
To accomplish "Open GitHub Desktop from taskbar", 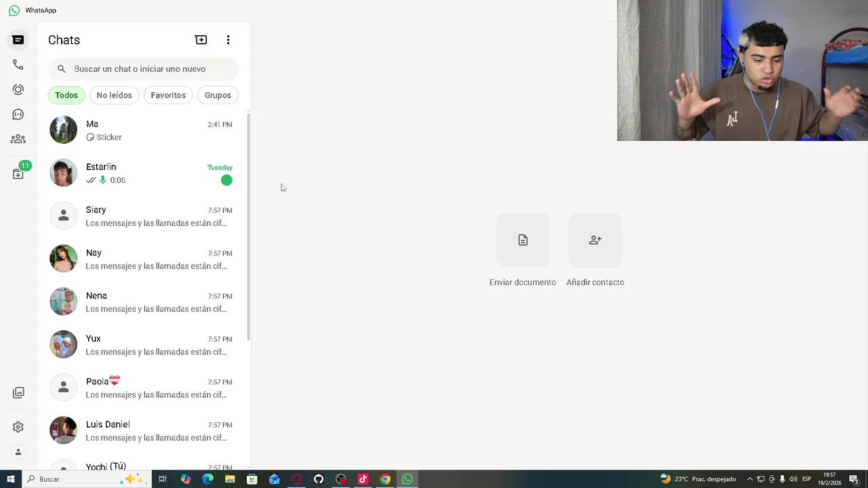I will 319,479.
